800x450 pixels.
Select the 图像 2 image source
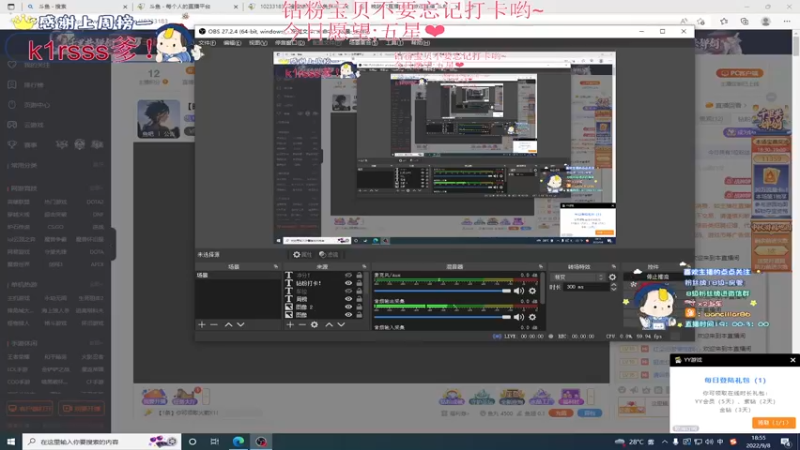click(x=304, y=307)
